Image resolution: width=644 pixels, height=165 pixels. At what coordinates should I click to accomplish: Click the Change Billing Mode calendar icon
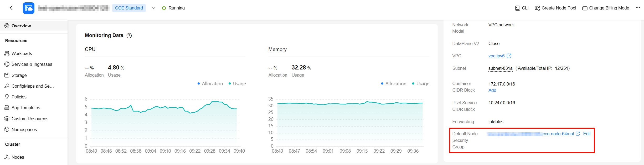click(585, 8)
